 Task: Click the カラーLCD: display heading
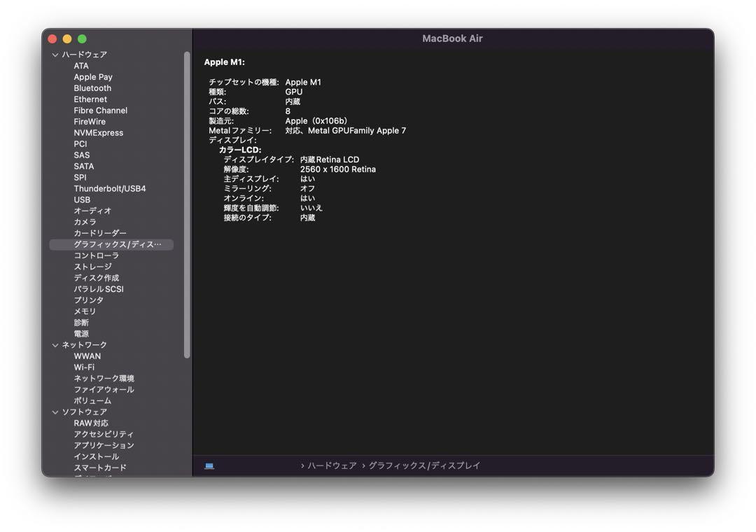pos(240,150)
